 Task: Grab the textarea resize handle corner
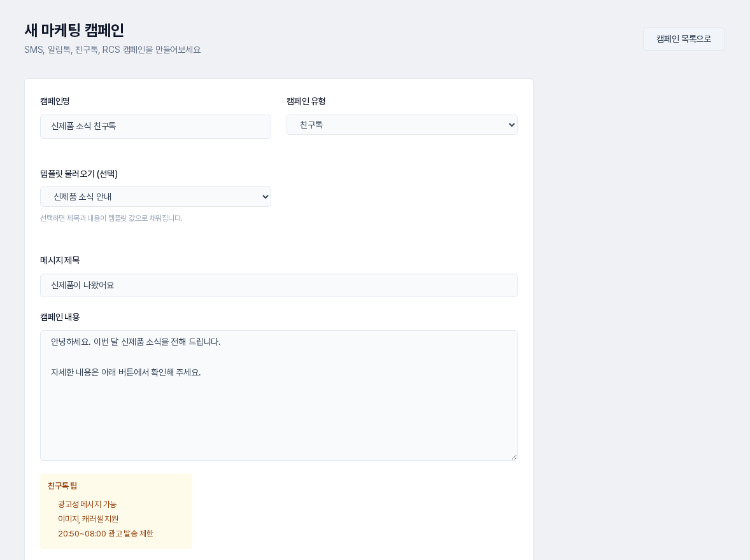tap(514, 457)
